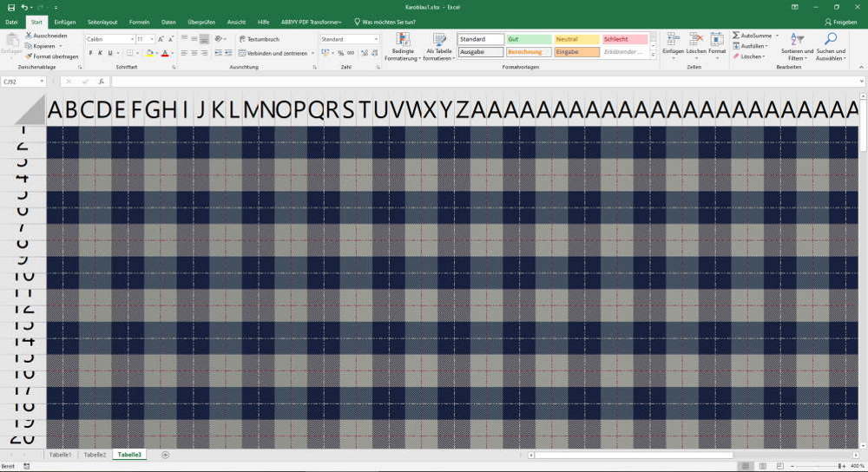The width and height of the screenshot is (868, 472).
Task: Click the Name Box showing CJ92
Action: coord(23,82)
